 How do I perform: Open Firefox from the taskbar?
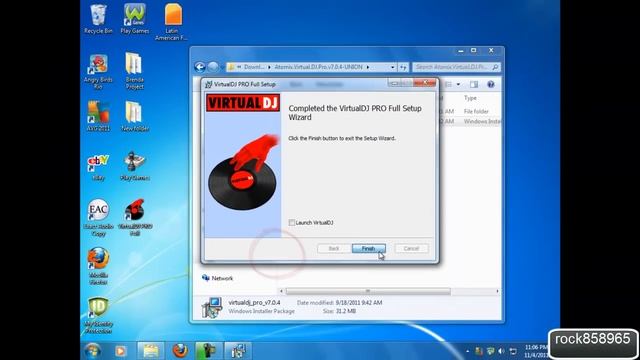pyautogui.click(x=180, y=351)
